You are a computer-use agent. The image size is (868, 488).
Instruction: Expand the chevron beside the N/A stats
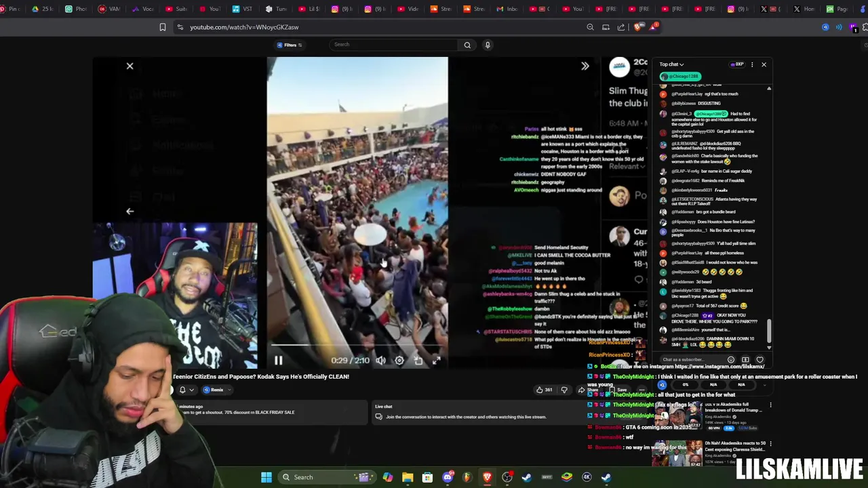[764, 384]
